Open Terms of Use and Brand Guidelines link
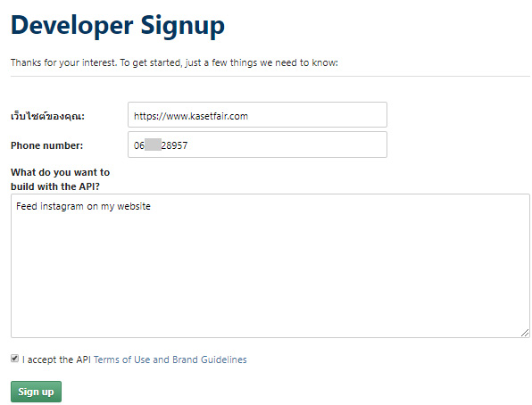Viewport: 532px width, 405px height. pyautogui.click(x=170, y=360)
